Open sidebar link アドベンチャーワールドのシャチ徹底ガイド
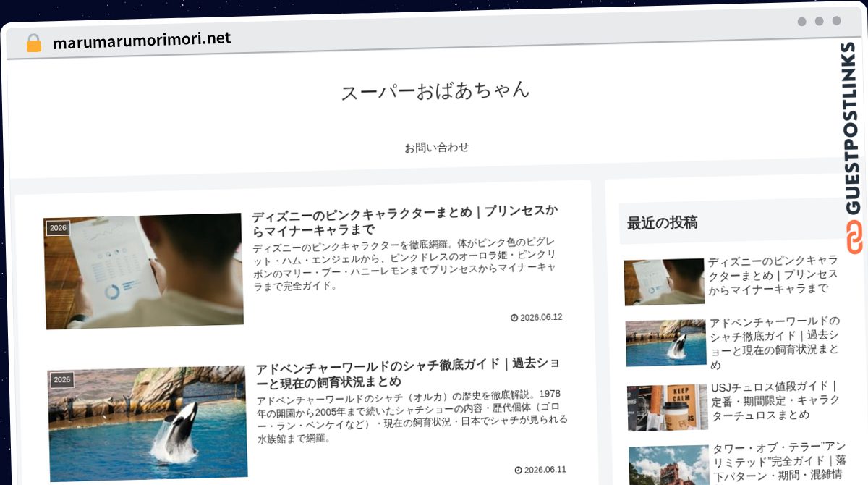 (x=775, y=342)
